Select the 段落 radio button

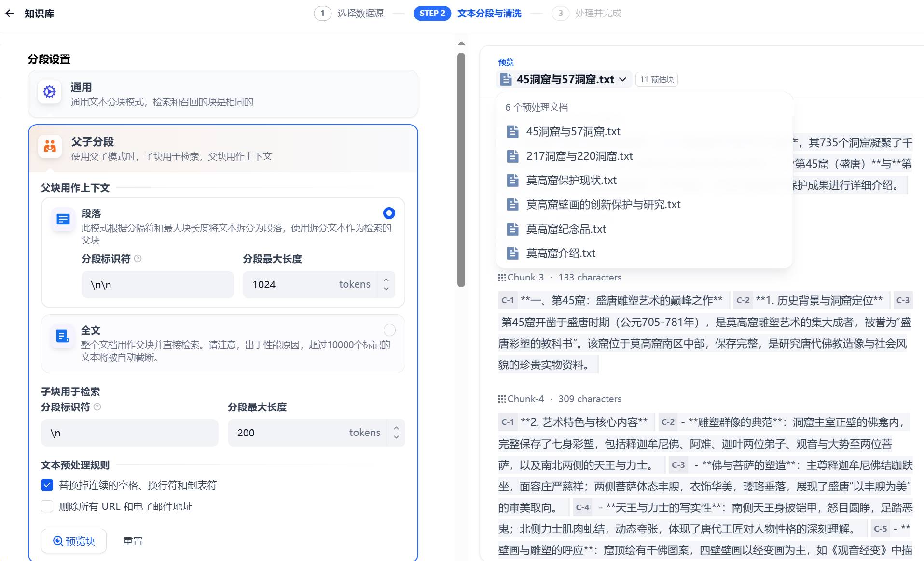tap(389, 213)
